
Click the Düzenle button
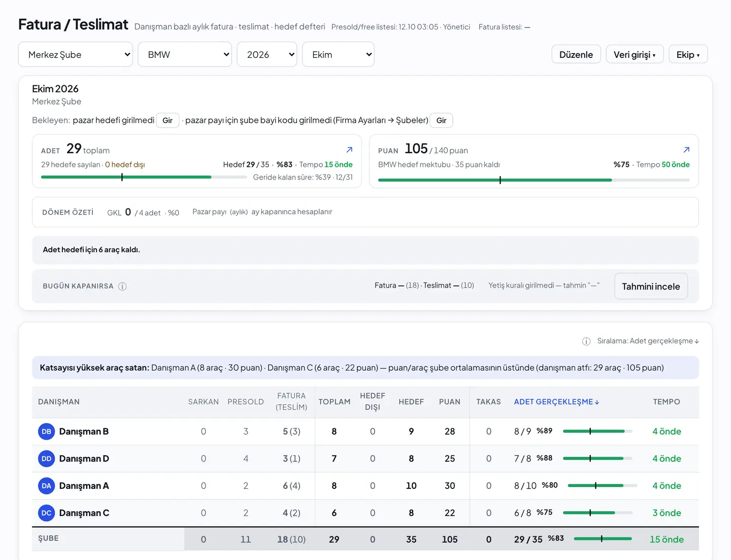(576, 54)
